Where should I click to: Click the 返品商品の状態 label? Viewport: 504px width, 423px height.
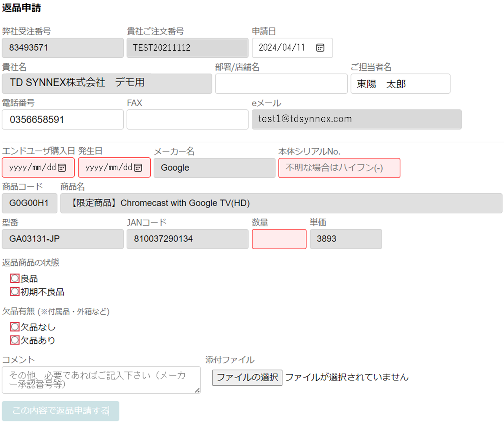(x=31, y=263)
